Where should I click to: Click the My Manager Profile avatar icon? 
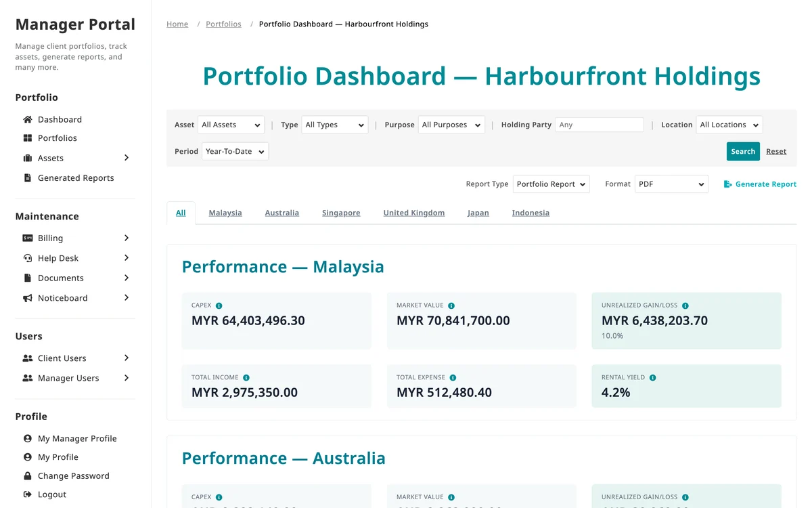click(x=28, y=439)
